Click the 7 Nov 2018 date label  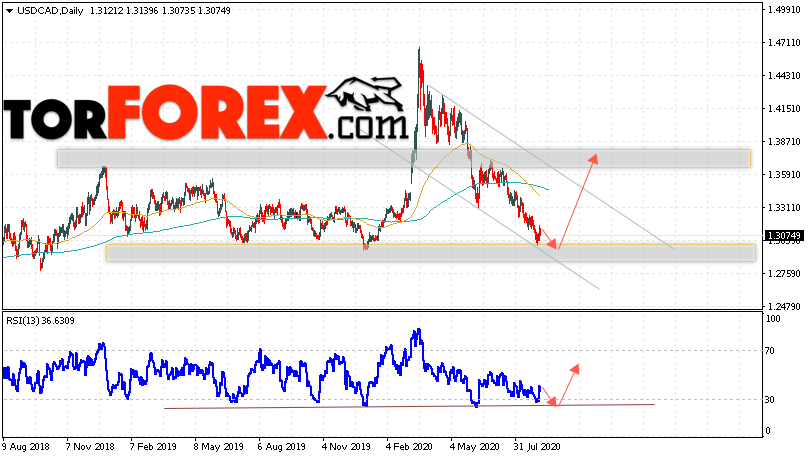click(x=90, y=446)
